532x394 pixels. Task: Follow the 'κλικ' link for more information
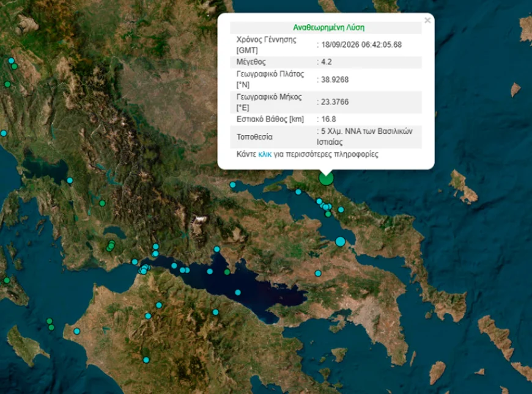tap(265, 155)
